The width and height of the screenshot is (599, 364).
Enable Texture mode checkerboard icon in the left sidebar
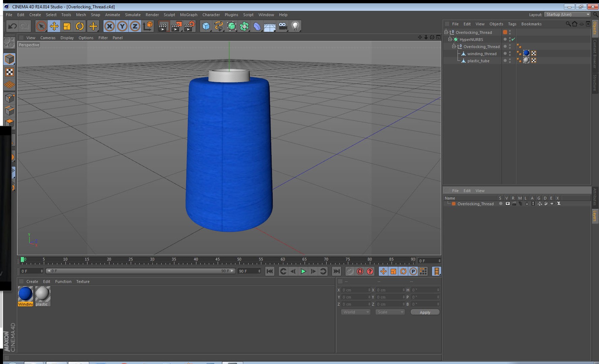point(9,72)
